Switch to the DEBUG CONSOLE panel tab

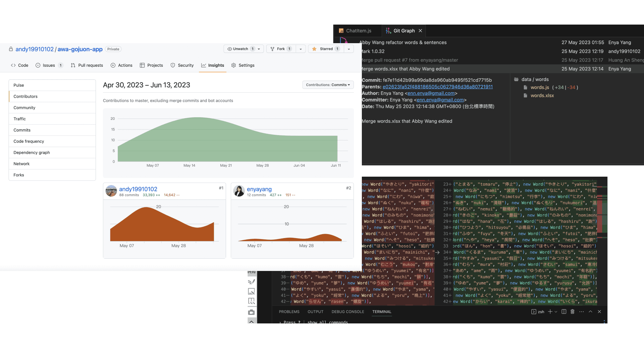pyautogui.click(x=348, y=312)
